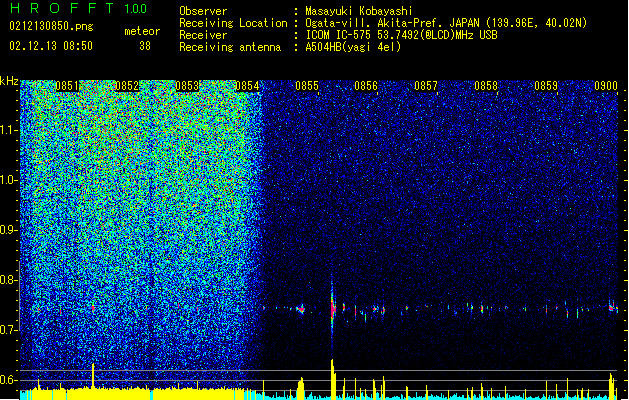Click the meteor count value 38

pos(145,46)
